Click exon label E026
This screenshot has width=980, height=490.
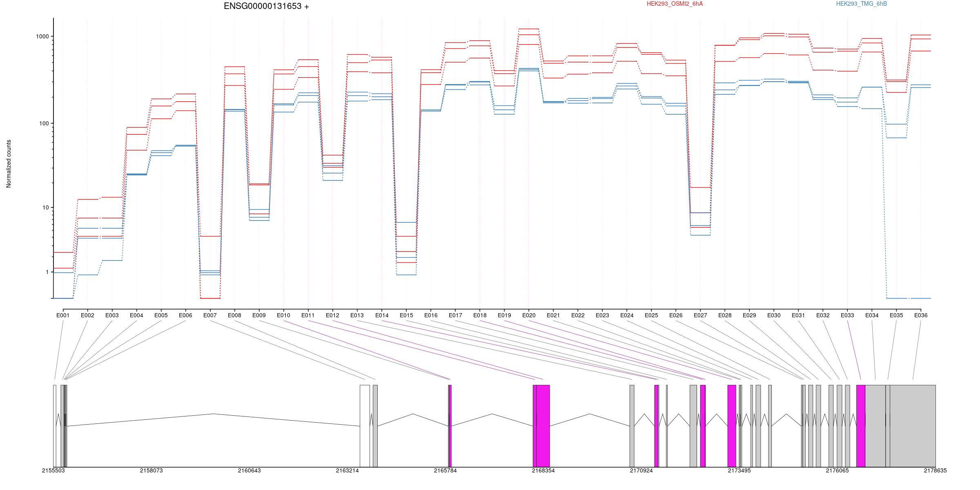point(676,315)
